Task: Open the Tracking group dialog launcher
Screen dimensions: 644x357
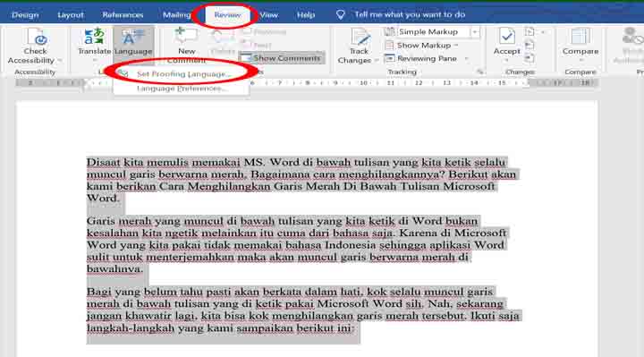Action: pyautogui.click(x=479, y=72)
